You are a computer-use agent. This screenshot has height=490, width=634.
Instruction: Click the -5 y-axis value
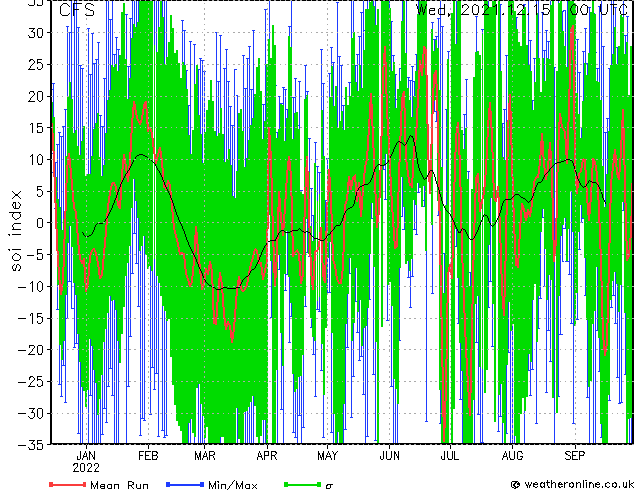tap(35, 255)
